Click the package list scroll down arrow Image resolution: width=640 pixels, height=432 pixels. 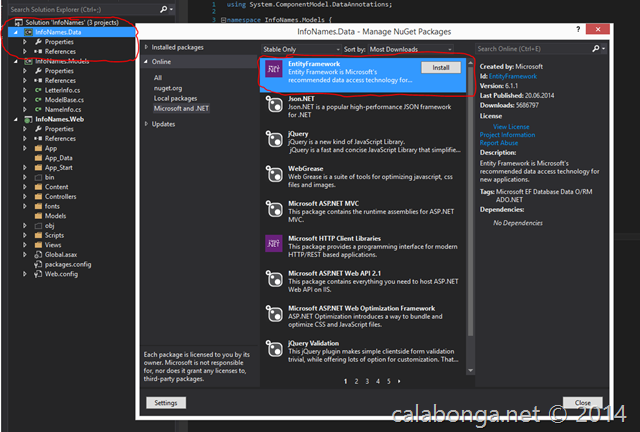point(470,370)
